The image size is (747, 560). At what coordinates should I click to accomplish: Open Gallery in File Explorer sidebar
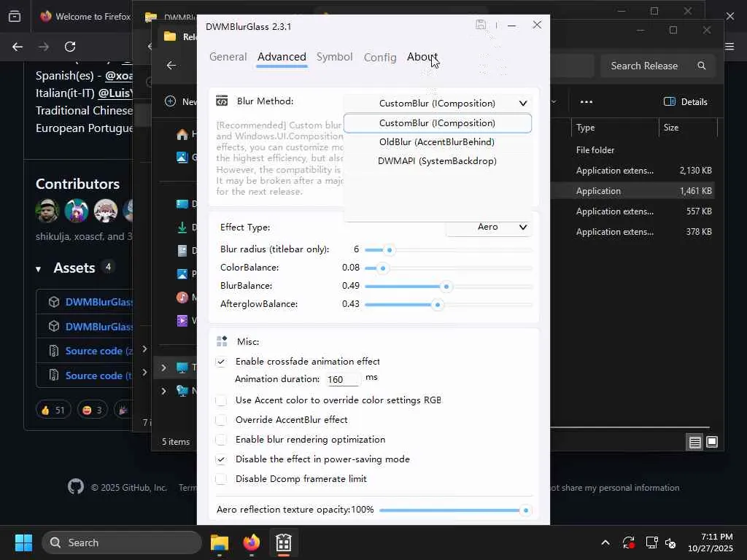point(182,157)
